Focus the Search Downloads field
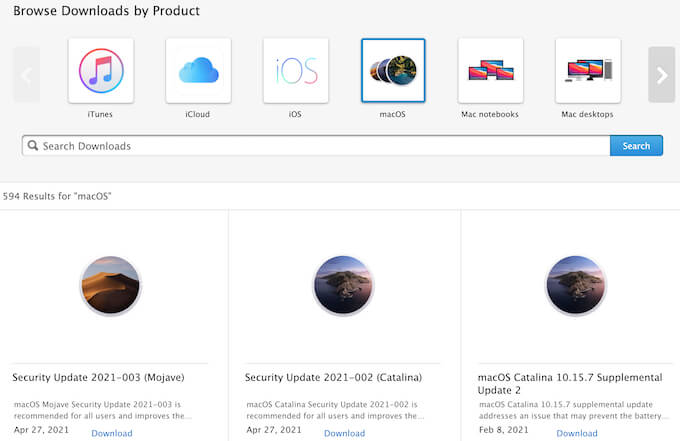Image resolution: width=680 pixels, height=441 pixels. (x=316, y=146)
